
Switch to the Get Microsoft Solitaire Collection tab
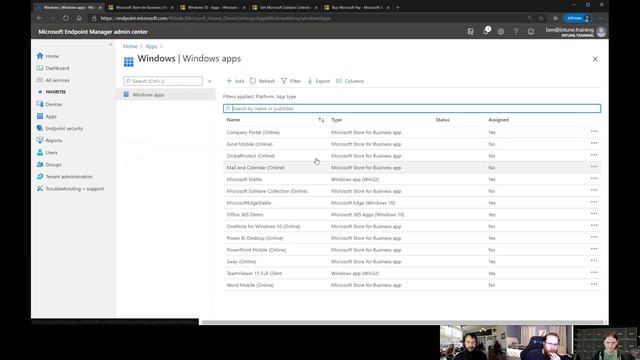coord(285,7)
